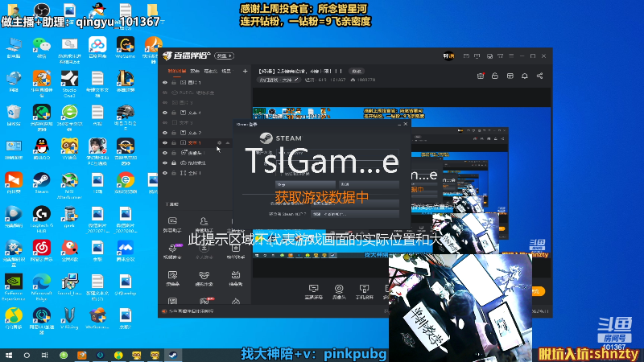Close the Steam login dialog
644x362 pixels.
[x=406, y=124]
